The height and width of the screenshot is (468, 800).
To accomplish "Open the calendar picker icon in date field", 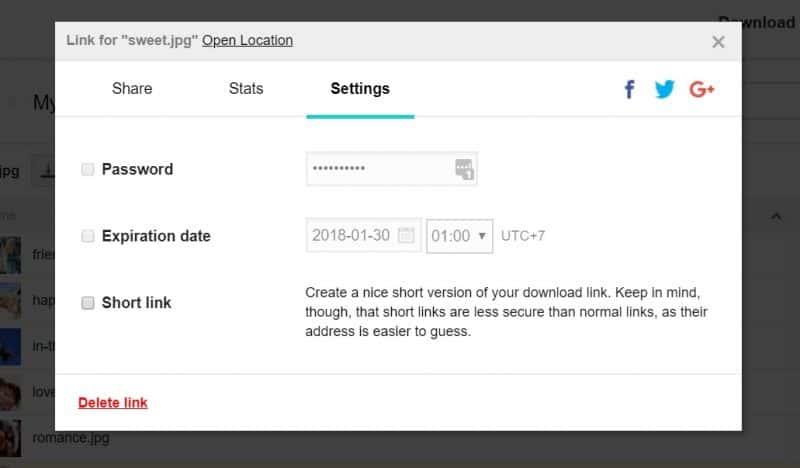I will click(406, 236).
